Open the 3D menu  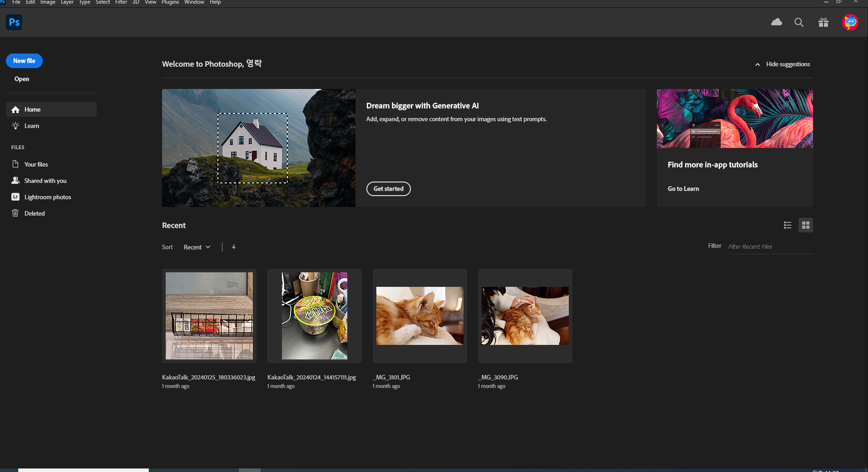[x=136, y=2]
